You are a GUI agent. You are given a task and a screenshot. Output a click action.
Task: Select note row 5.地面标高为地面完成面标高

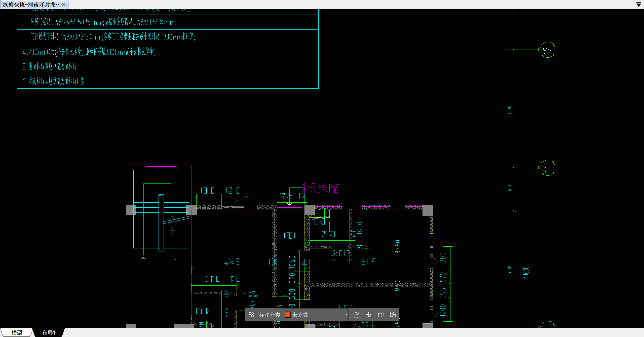(x=49, y=66)
